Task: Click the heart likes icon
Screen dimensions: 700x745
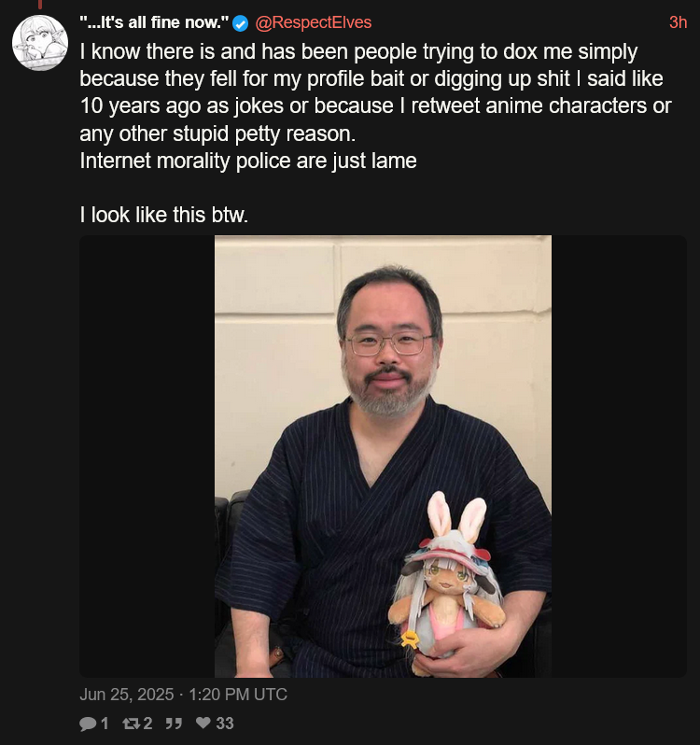Action: click(203, 723)
